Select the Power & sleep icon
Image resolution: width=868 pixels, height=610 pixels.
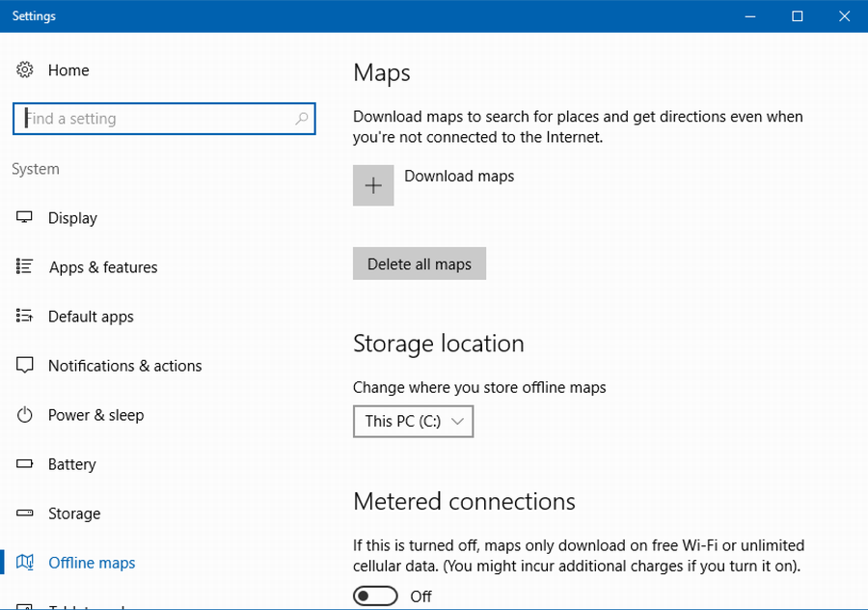tap(25, 414)
